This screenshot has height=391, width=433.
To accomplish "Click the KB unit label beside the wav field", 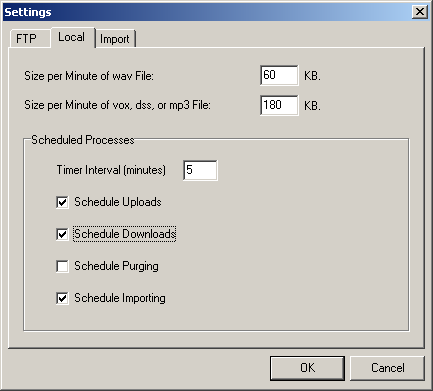I will [312, 76].
